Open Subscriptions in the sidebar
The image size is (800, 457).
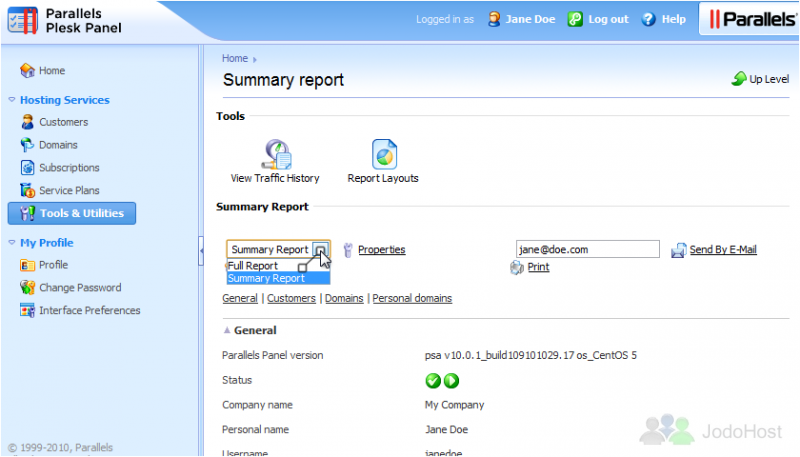69,167
